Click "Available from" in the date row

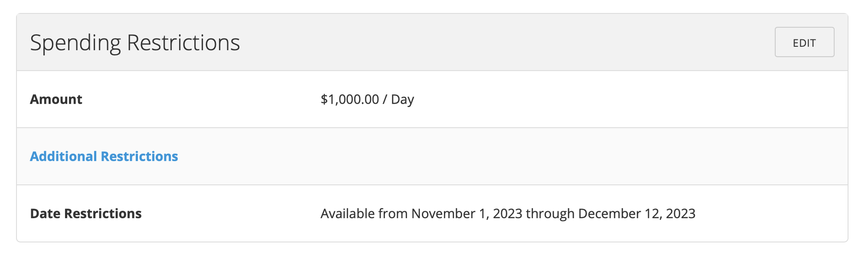364,213
